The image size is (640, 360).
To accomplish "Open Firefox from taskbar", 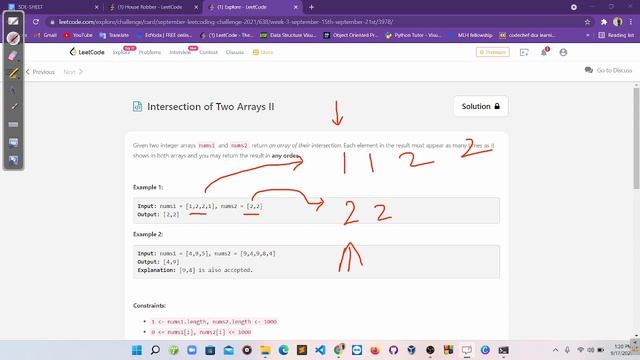I will coord(375,350).
